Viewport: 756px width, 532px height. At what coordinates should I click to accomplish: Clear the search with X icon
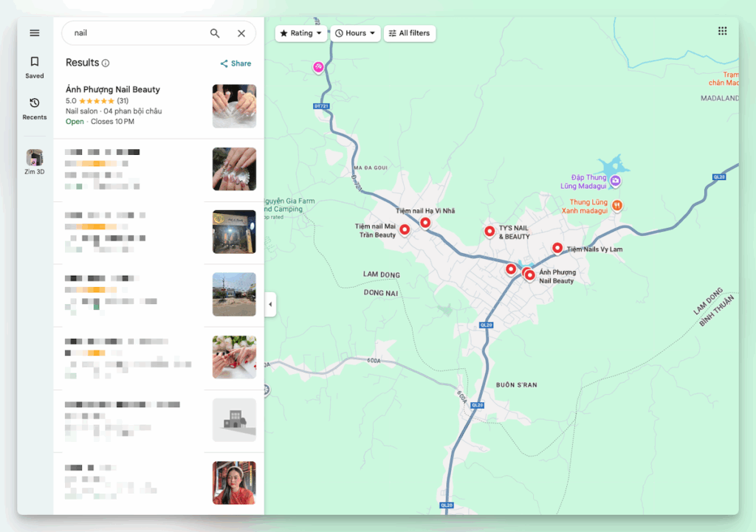click(x=241, y=33)
